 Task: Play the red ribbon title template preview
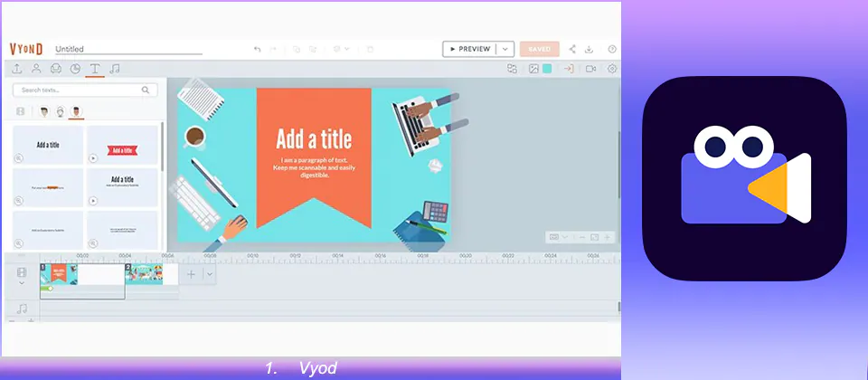click(93, 158)
